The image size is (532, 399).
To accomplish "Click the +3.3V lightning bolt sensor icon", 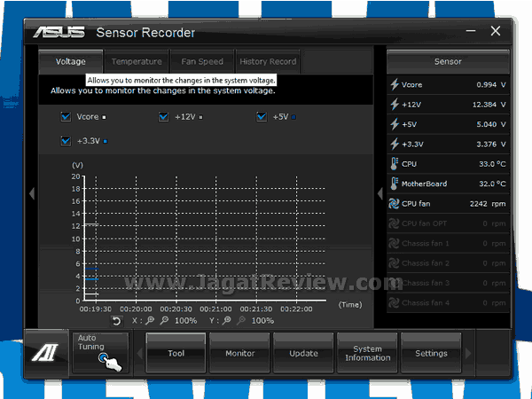I will 395,144.
